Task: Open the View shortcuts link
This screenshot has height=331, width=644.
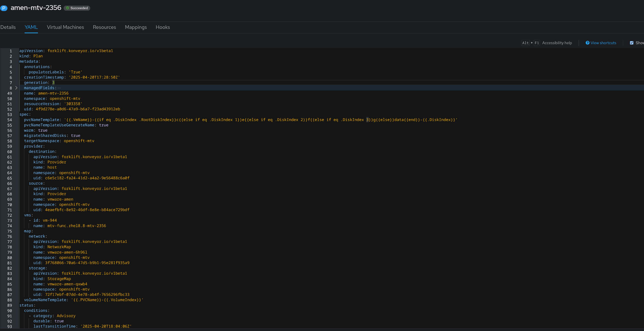Action: click(603, 43)
